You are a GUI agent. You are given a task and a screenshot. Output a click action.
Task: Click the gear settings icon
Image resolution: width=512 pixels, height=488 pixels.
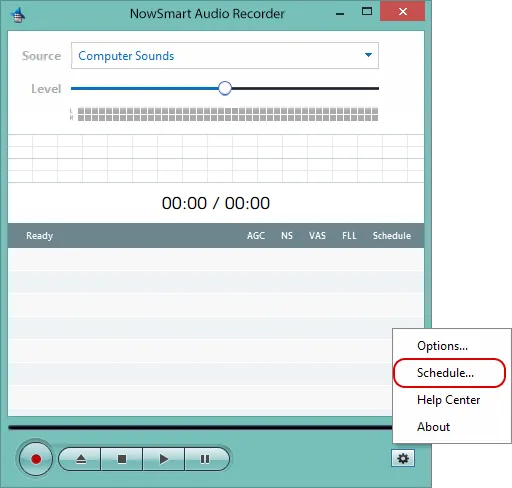tap(403, 459)
